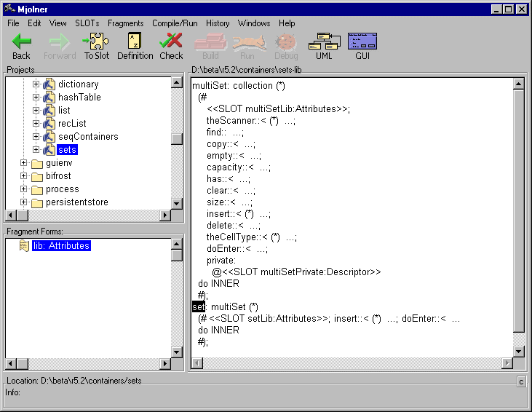This screenshot has width=532, height=412.
Task: Click the small 'c' status button
Action: [x=521, y=381]
